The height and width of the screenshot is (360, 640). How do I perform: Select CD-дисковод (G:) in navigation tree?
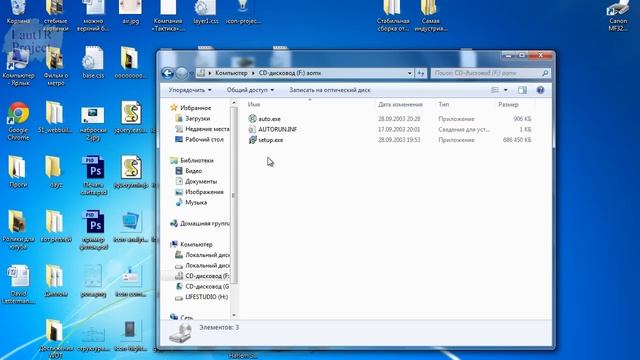(207, 287)
